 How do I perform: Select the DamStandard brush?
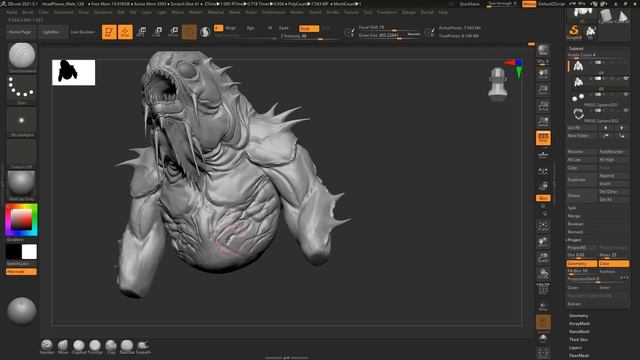coord(127,347)
